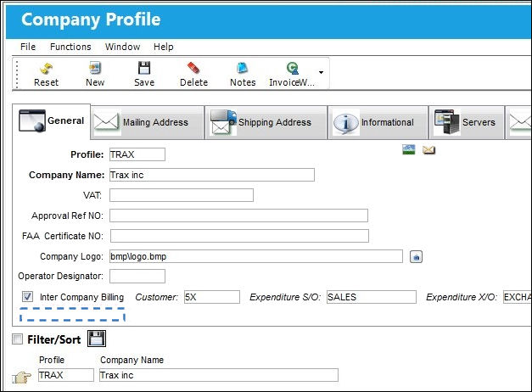Image resolution: width=532 pixels, height=392 pixels.
Task: Uncheck Inter Company Billing checkbox
Action: point(27,297)
